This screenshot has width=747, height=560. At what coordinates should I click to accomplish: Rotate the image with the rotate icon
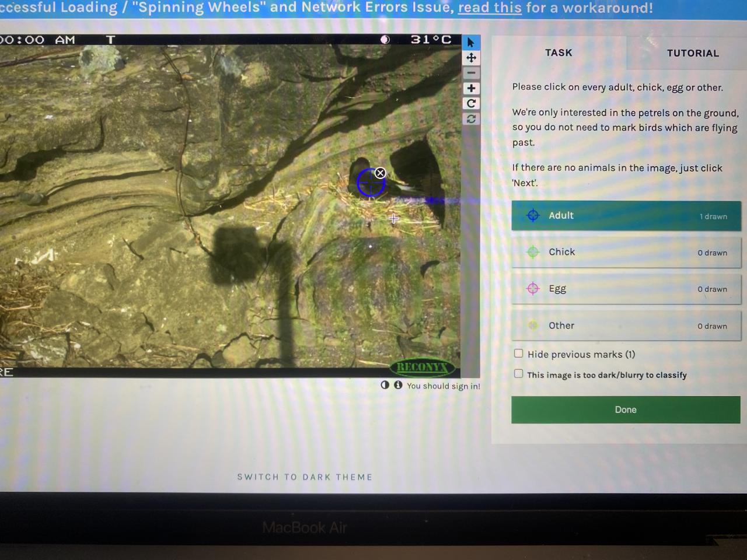coord(471,103)
